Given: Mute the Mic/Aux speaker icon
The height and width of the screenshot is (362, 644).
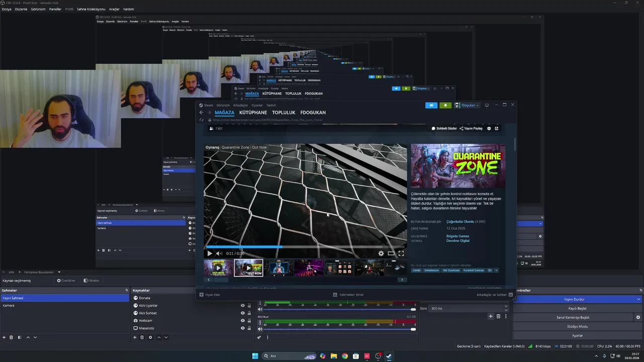Looking at the screenshot, I should pos(261,329).
